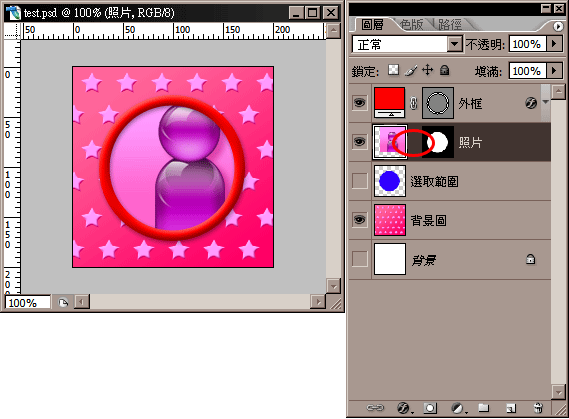Click the canvas scroll left arrow
This screenshot has height=419, width=569.
[82, 302]
